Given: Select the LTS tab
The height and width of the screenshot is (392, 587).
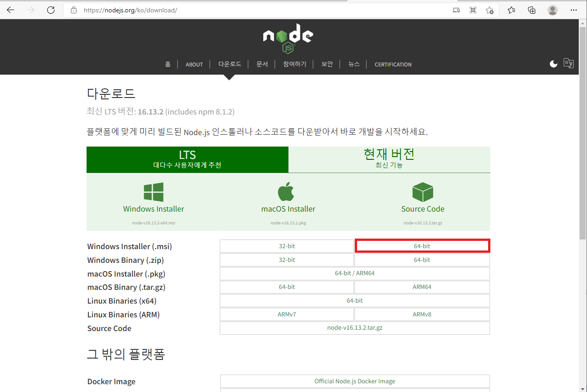Looking at the screenshot, I should (187, 159).
